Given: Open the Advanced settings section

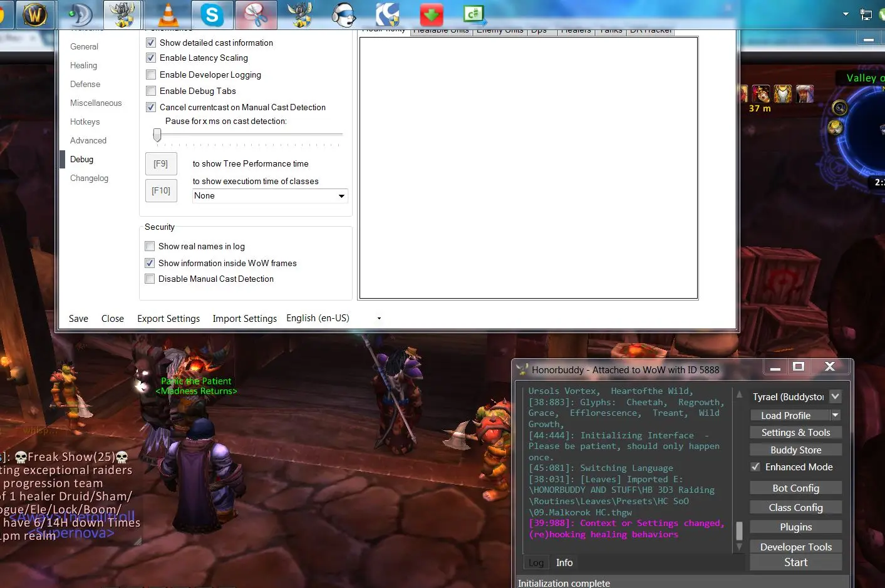Looking at the screenshot, I should [x=88, y=140].
